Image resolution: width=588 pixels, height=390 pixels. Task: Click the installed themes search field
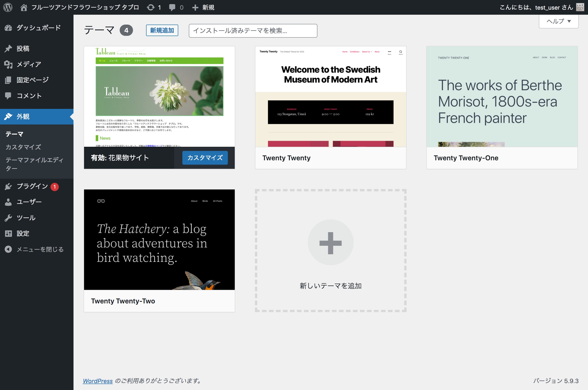(253, 31)
